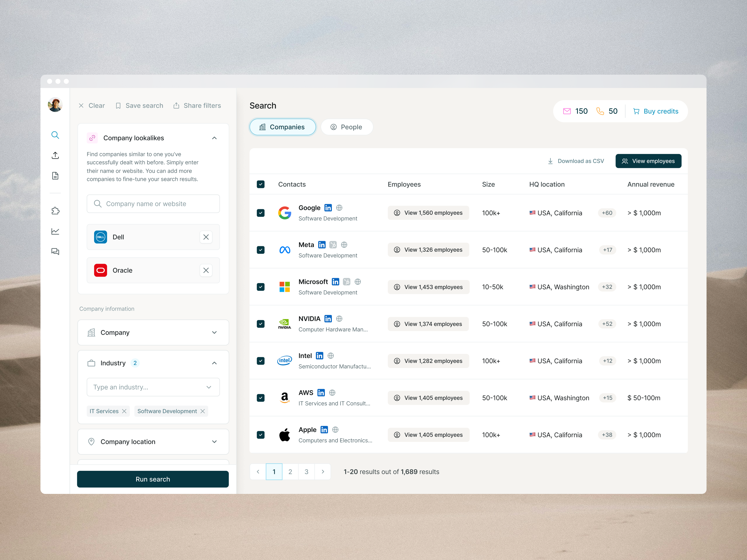The image size is (747, 560).
Task: Click NVIDIA's website globe icon
Action: (x=339, y=319)
